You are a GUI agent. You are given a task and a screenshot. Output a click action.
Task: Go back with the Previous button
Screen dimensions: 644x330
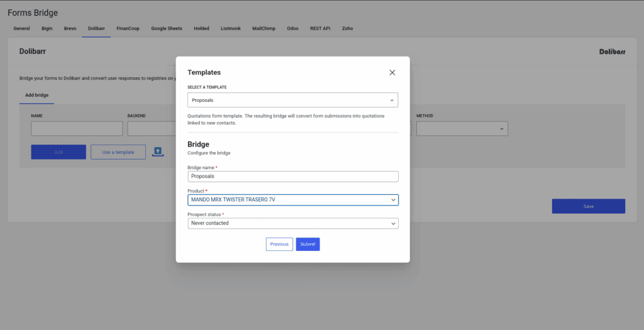tap(279, 245)
